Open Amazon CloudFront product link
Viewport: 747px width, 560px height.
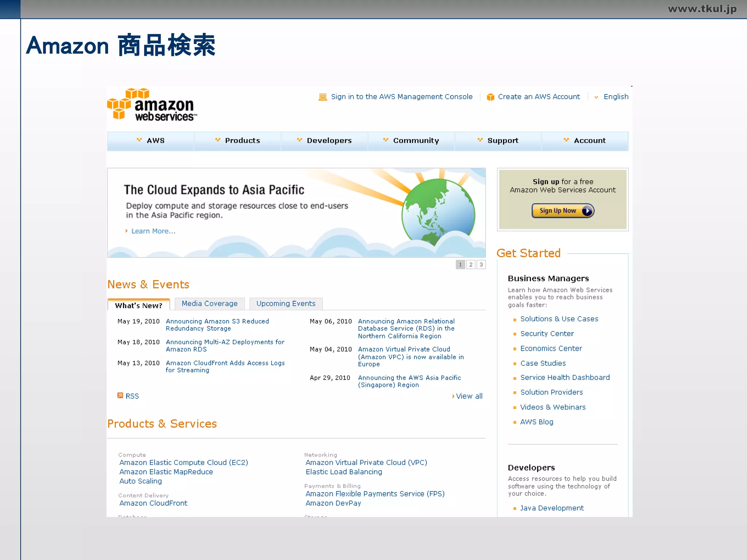tap(153, 503)
